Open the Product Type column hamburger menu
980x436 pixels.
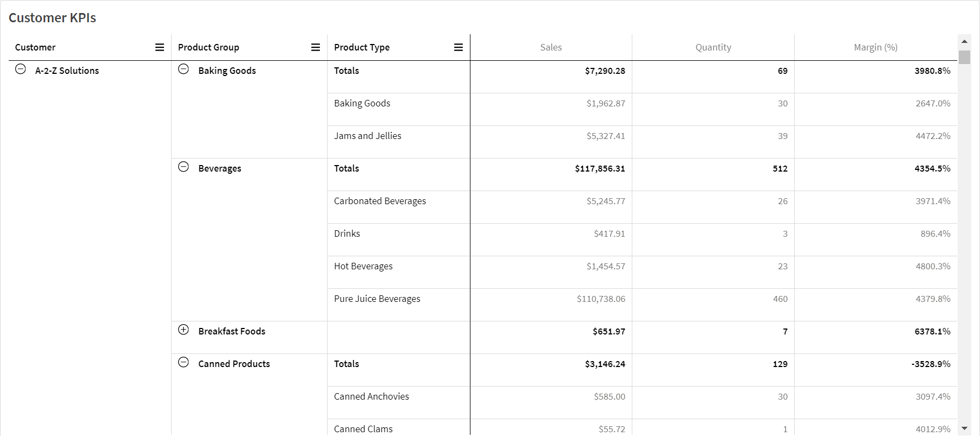point(458,47)
